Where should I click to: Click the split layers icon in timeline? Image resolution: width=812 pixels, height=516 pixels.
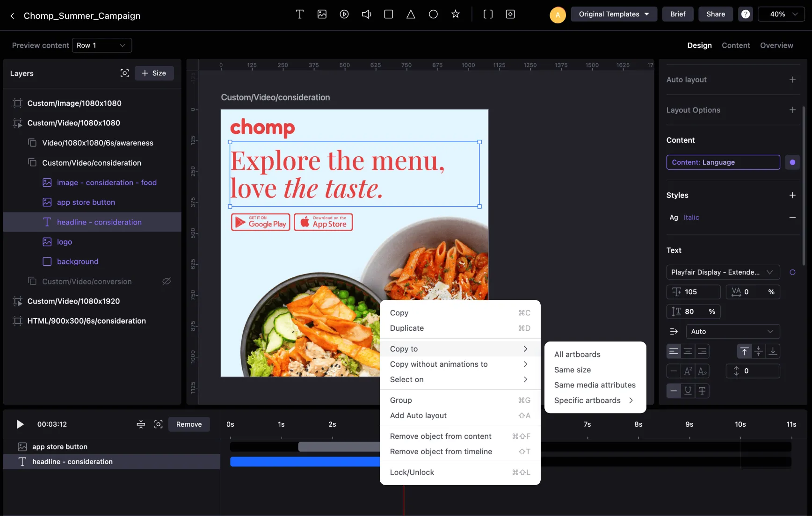click(x=141, y=424)
